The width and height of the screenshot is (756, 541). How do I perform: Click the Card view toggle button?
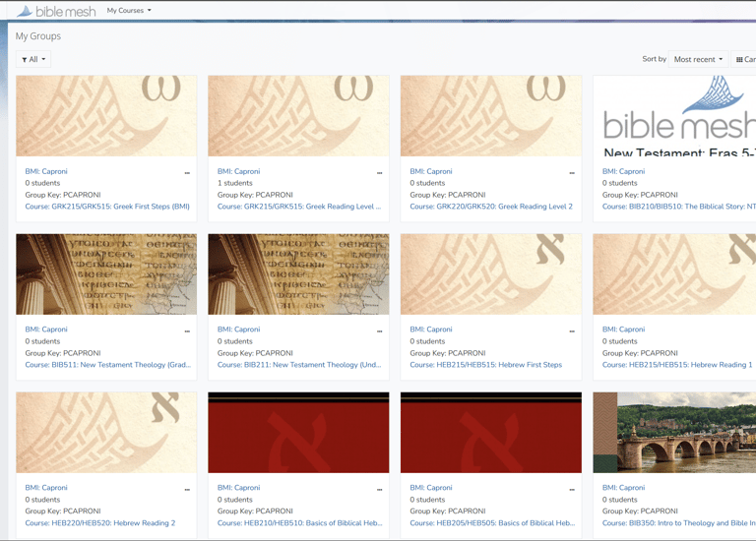744,59
